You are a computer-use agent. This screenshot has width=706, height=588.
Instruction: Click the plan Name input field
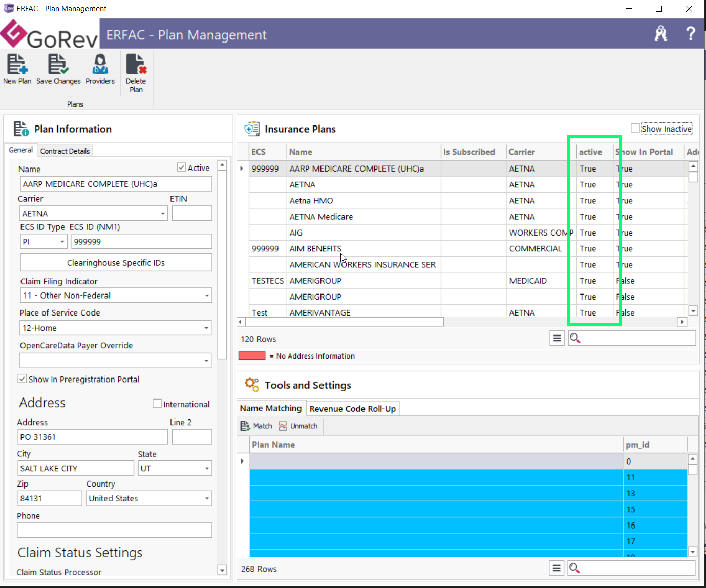pyautogui.click(x=116, y=184)
